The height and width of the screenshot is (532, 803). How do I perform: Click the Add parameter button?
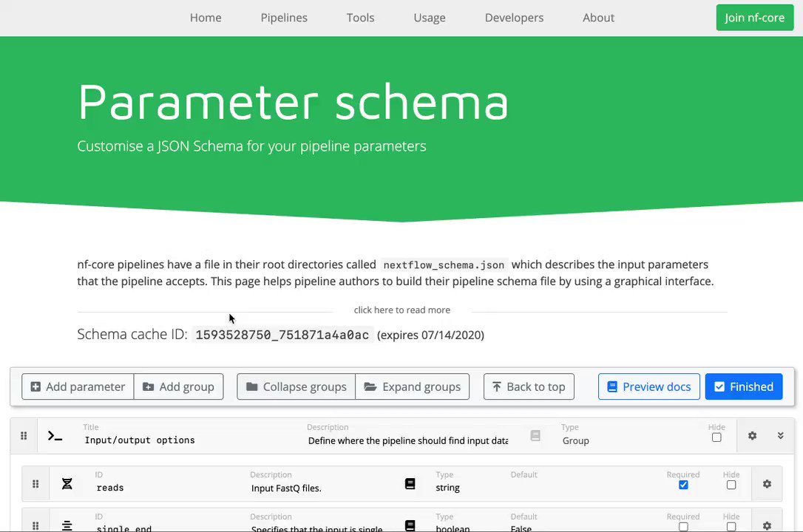click(x=78, y=386)
